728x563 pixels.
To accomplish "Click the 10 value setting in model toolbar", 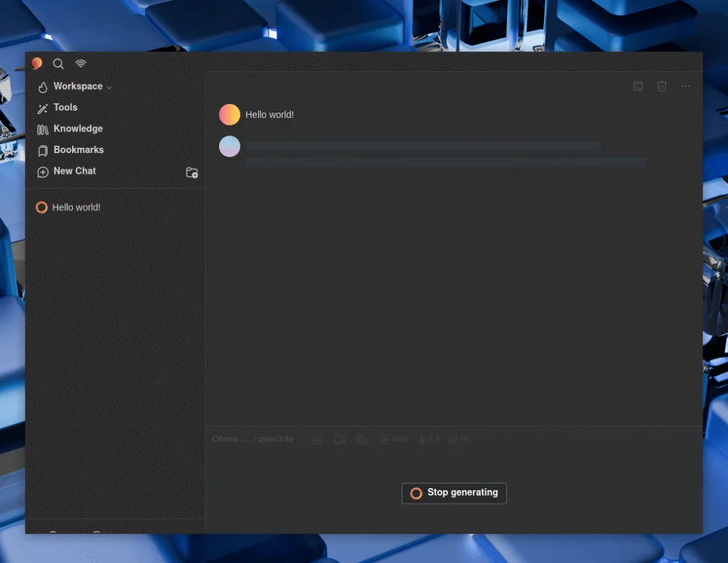I will pos(458,439).
